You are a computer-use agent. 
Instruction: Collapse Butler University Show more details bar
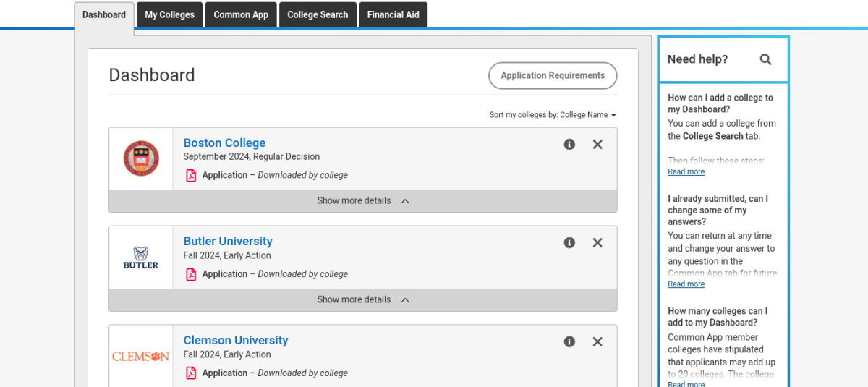[363, 299]
